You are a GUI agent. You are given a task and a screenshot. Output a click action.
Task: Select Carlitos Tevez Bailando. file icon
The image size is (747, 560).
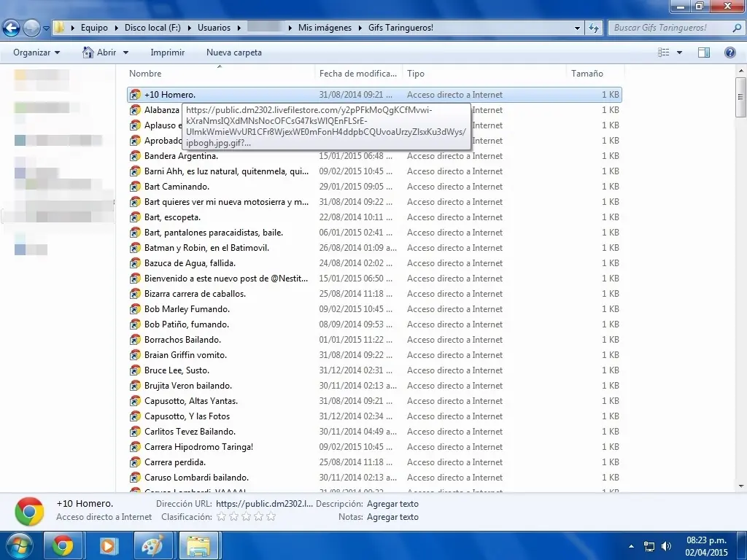pyautogui.click(x=135, y=432)
